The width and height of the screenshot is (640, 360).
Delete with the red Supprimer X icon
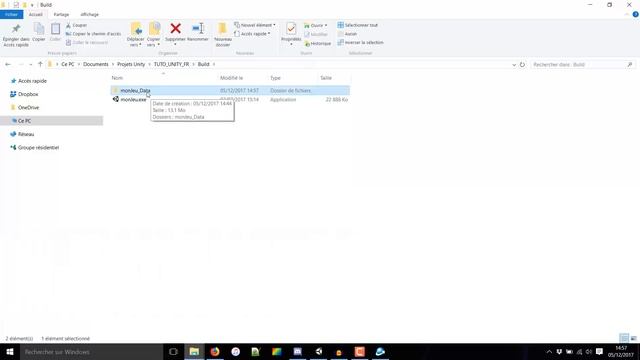pyautogui.click(x=176, y=29)
